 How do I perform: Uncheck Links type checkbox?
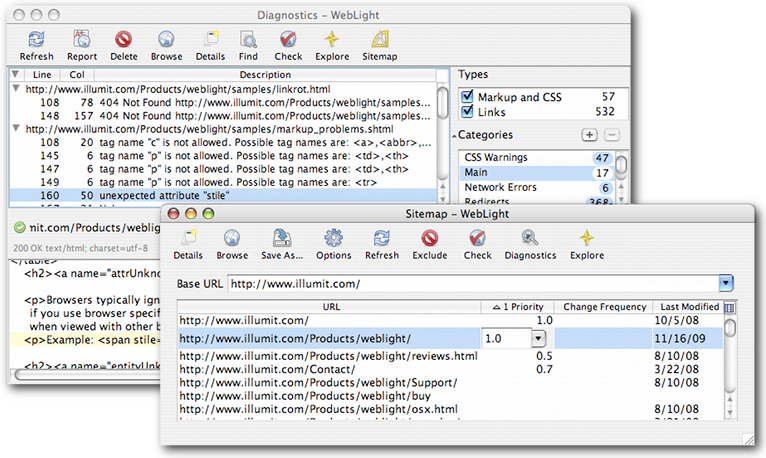(468, 111)
